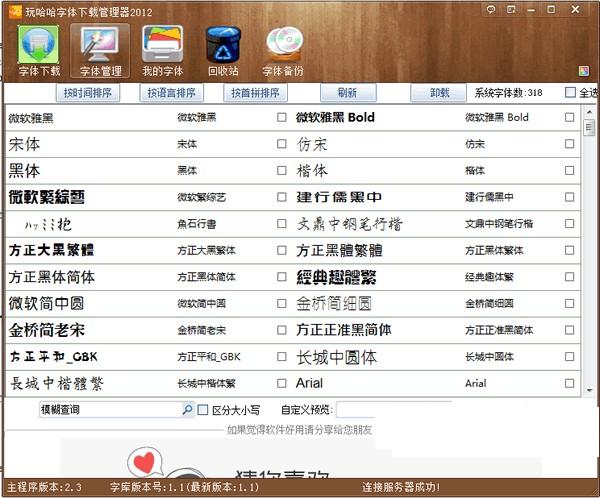Viewport: 600px width, 498px height.
Task: Click the feedback speech bubble icon in title bar
Action: [491, 9]
